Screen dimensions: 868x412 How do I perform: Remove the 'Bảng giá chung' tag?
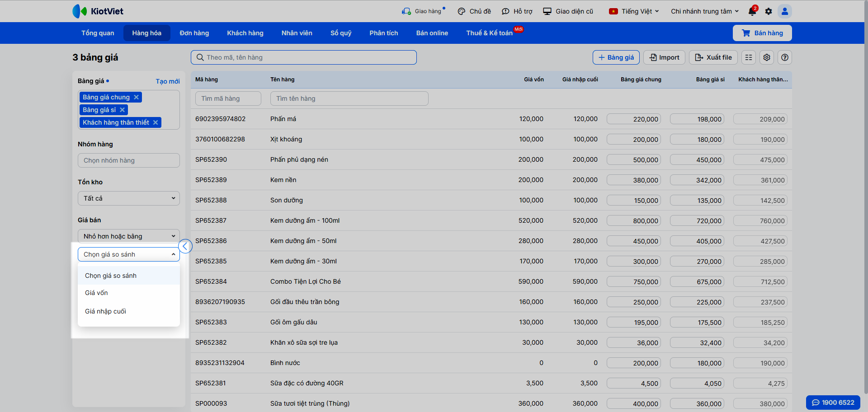(x=136, y=97)
